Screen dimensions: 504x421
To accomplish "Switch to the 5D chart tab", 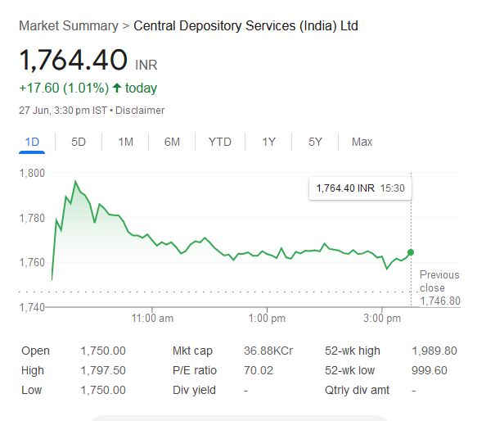I will [x=79, y=142].
